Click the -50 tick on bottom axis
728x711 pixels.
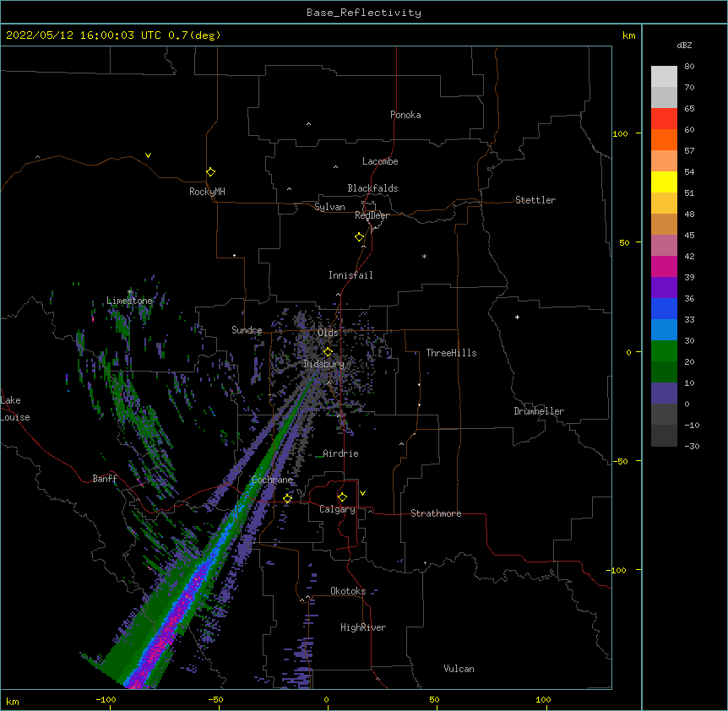pos(215,699)
